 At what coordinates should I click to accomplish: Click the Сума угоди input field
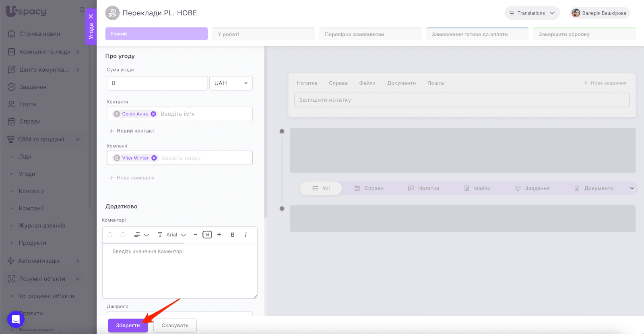click(157, 83)
